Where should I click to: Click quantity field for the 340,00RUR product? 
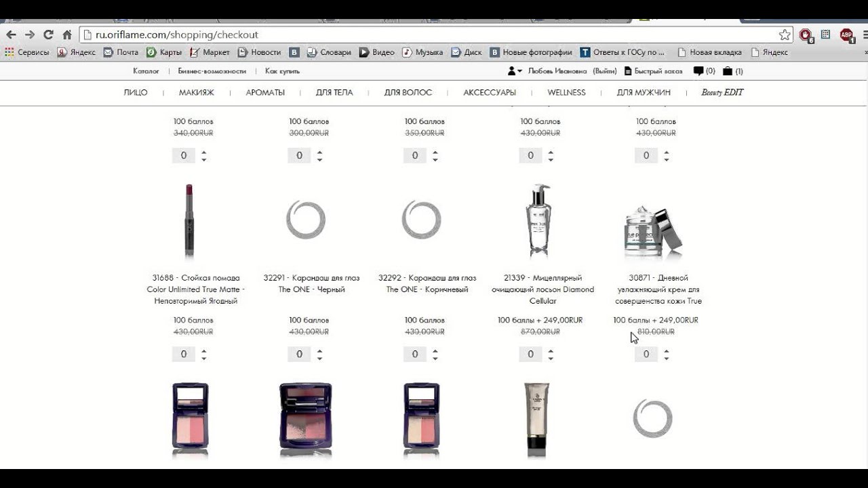pyautogui.click(x=184, y=156)
